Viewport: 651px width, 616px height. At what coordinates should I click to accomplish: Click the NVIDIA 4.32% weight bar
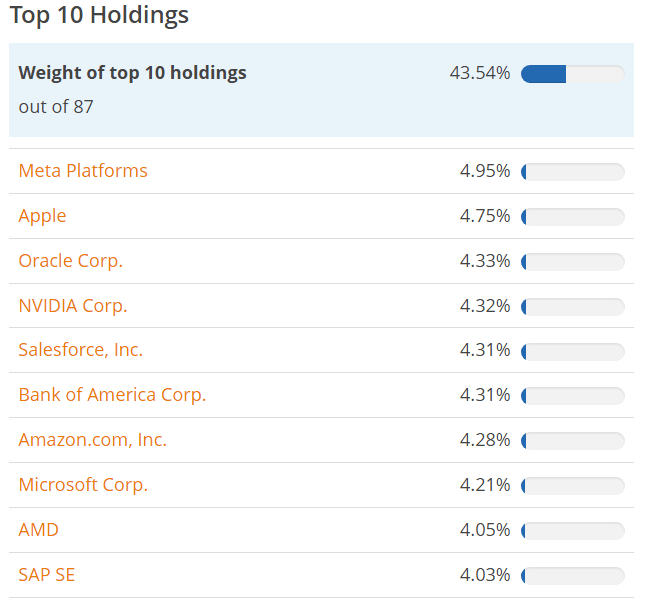[572, 307]
